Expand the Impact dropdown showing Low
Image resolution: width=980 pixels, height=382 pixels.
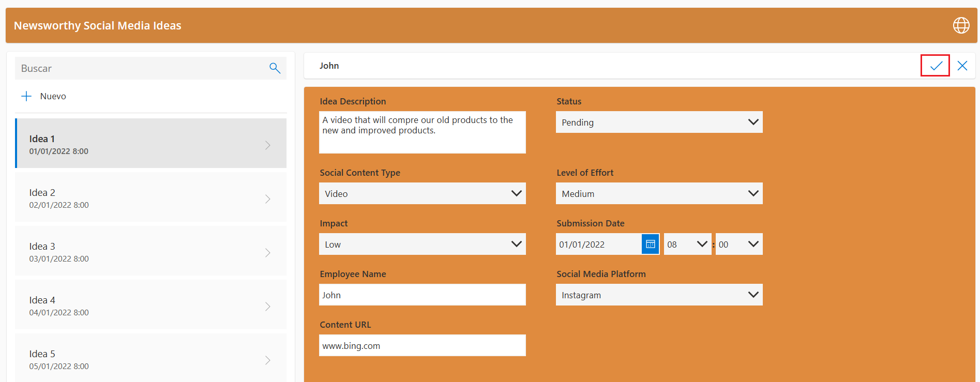[x=423, y=244]
